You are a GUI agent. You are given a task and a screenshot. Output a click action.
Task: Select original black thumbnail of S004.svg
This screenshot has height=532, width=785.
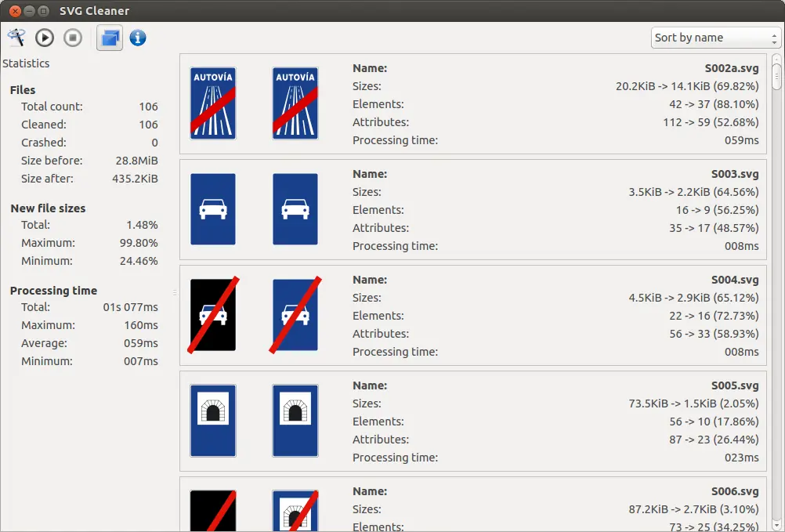click(213, 315)
